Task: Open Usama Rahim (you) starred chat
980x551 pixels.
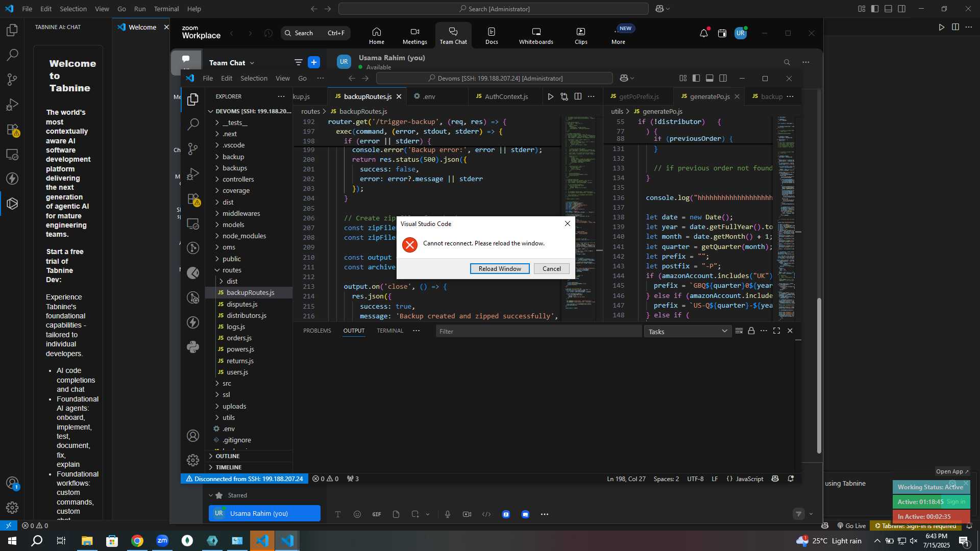Action: click(264, 514)
